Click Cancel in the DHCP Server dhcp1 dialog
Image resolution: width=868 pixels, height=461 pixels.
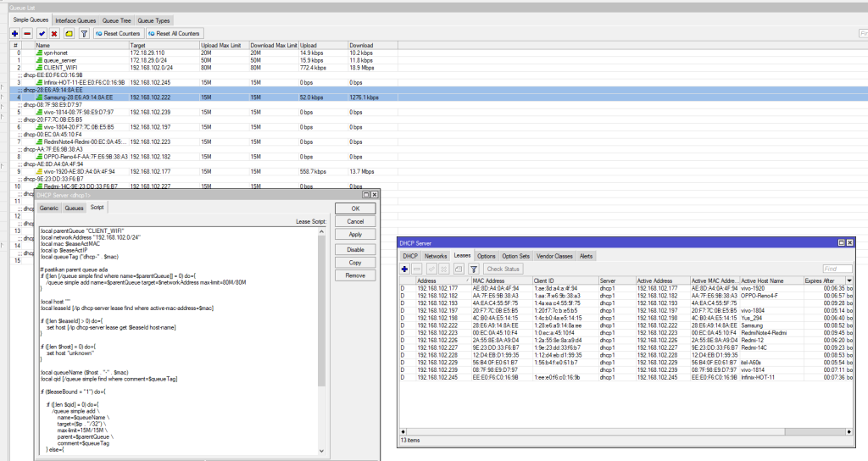(355, 221)
